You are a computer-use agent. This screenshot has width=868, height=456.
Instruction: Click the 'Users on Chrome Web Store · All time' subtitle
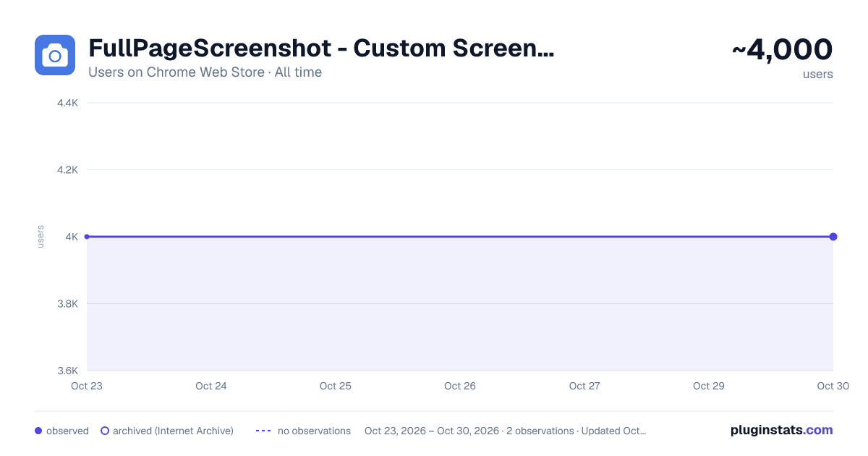tap(205, 72)
